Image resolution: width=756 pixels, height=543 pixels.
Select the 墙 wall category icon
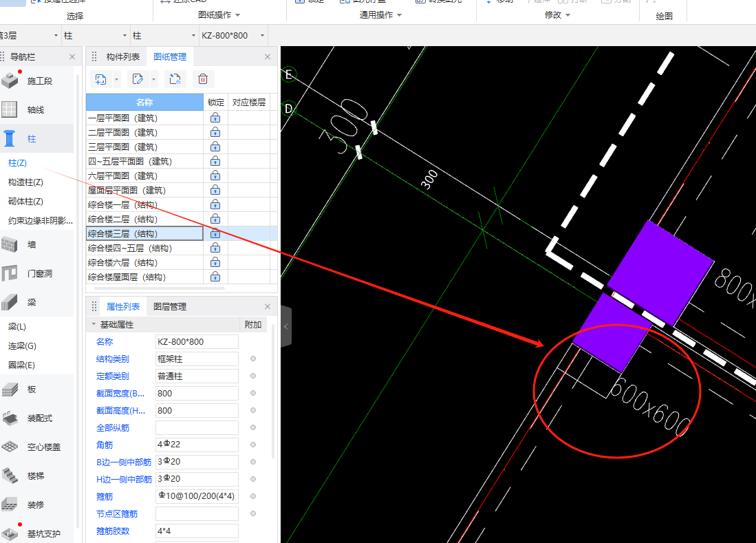pyautogui.click(x=10, y=244)
